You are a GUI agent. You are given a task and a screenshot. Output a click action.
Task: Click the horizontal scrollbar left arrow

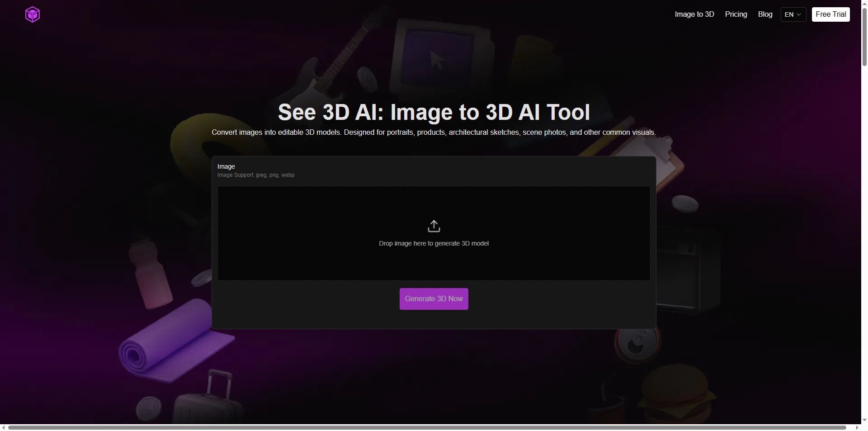tap(4, 427)
